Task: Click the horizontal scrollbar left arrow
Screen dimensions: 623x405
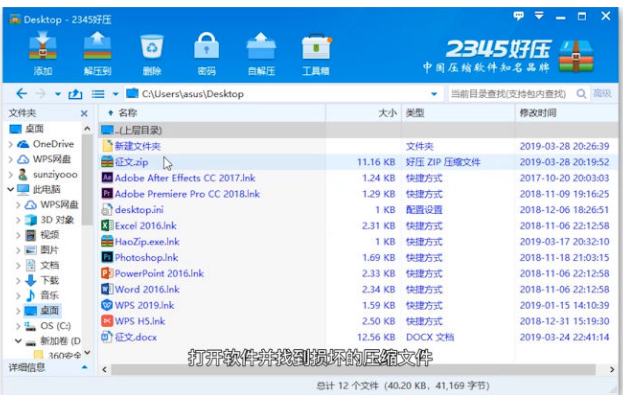Action: 104,370
